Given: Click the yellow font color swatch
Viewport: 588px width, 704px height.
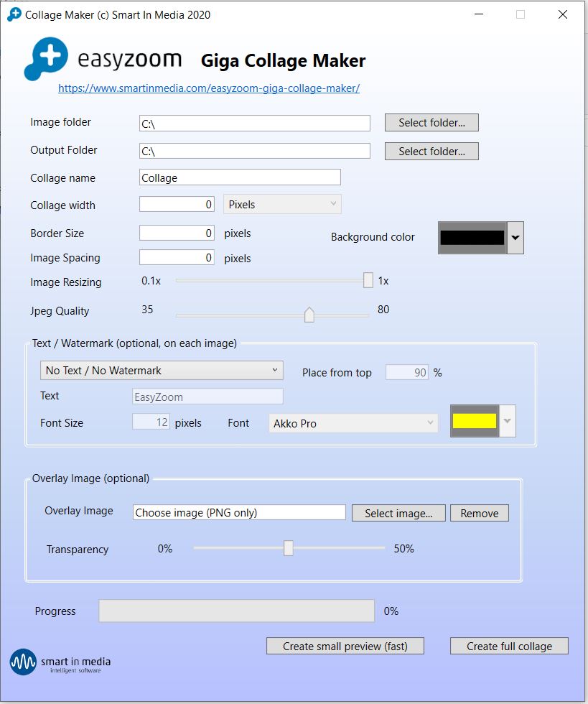Looking at the screenshot, I should pyautogui.click(x=475, y=421).
